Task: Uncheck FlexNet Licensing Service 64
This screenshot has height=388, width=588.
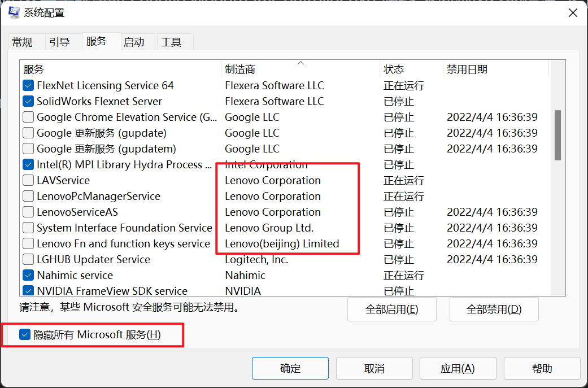Action: tap(28, 85)
